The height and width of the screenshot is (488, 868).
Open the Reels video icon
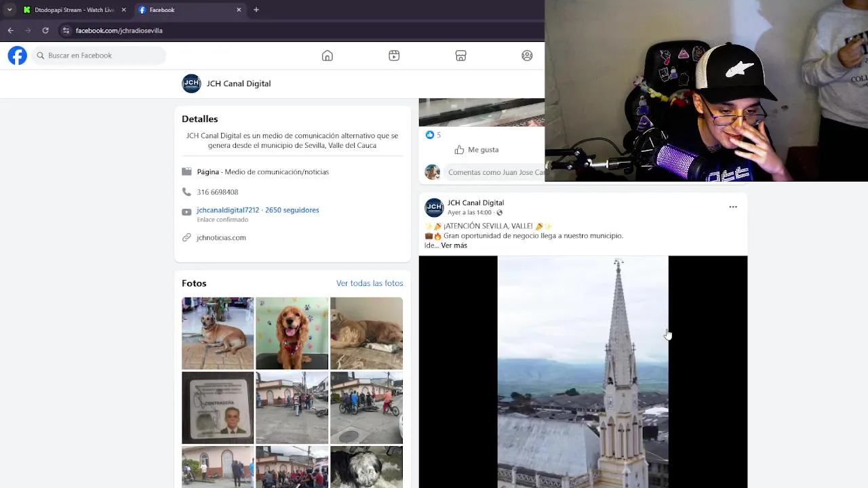394,56
